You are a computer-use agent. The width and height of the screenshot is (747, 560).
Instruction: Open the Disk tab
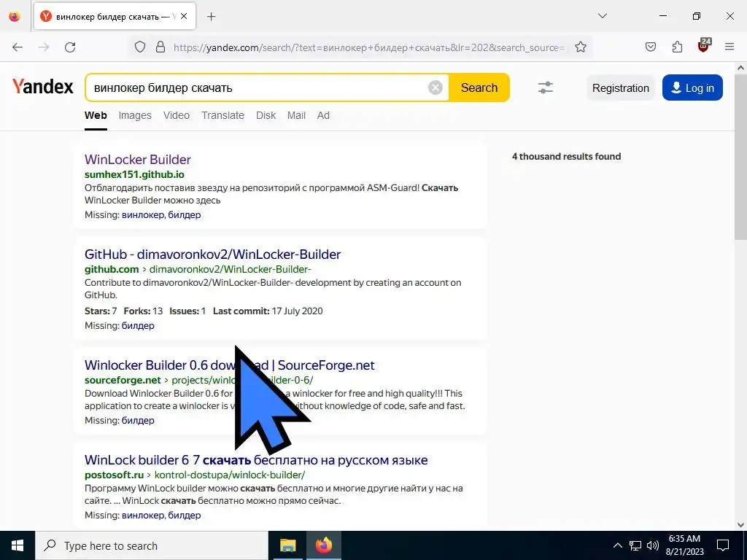(x=266, y=115)
